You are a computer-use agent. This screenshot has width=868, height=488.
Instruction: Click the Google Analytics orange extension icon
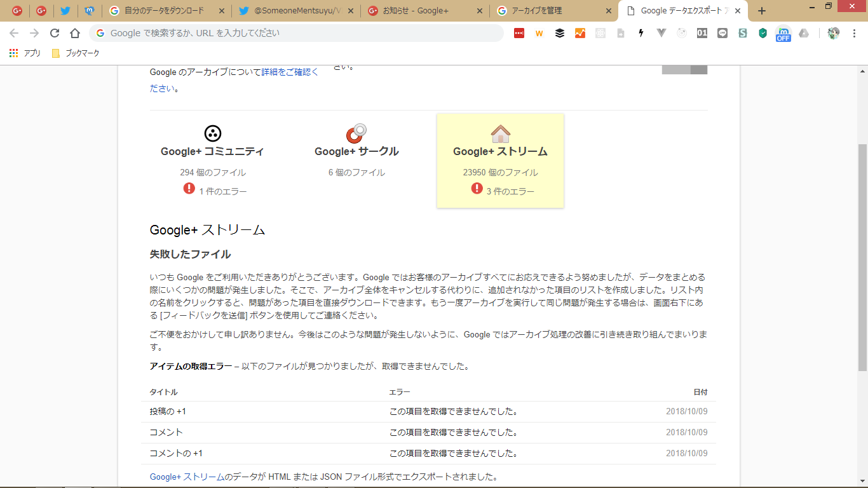coord(580,34)
